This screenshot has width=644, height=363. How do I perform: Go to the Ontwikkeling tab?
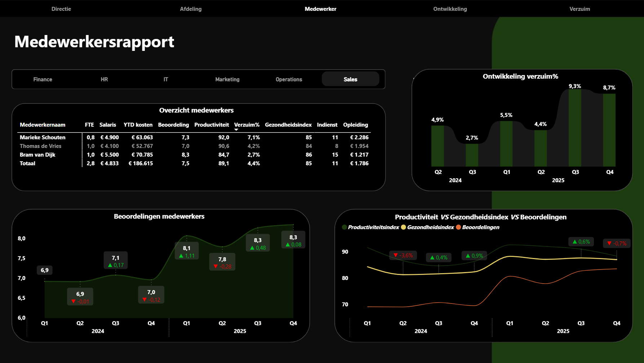(450, 9)
